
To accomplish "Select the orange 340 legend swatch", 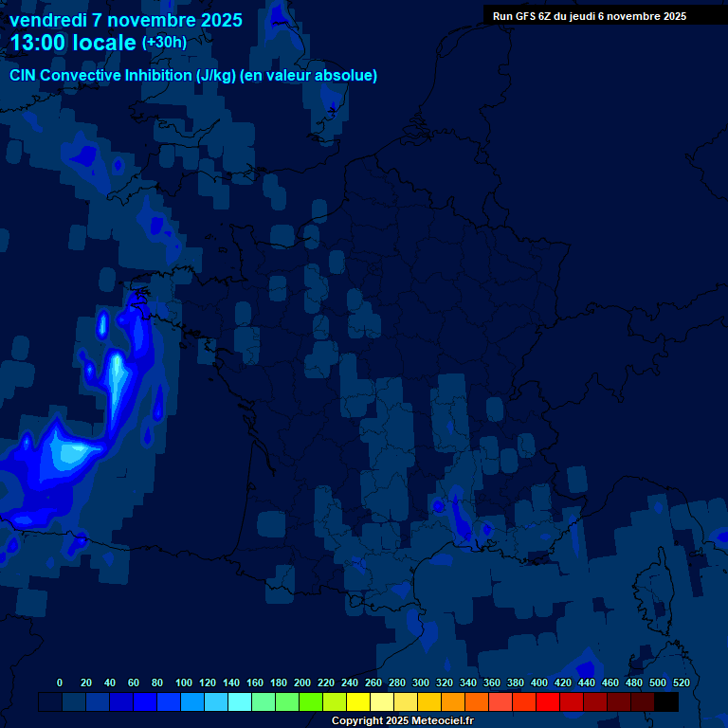I will pos(477,702).
